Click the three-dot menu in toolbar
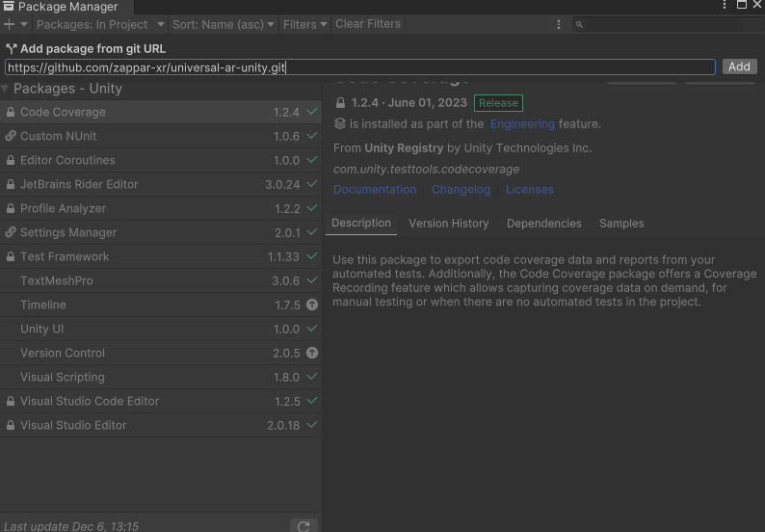Screen dimensions: 765x532 pos(559,24)
